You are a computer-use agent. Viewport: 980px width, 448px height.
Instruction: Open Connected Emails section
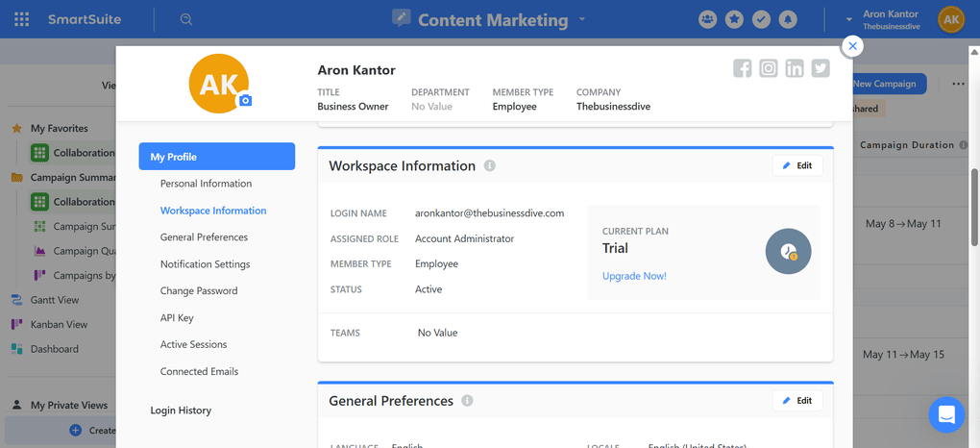200,371
